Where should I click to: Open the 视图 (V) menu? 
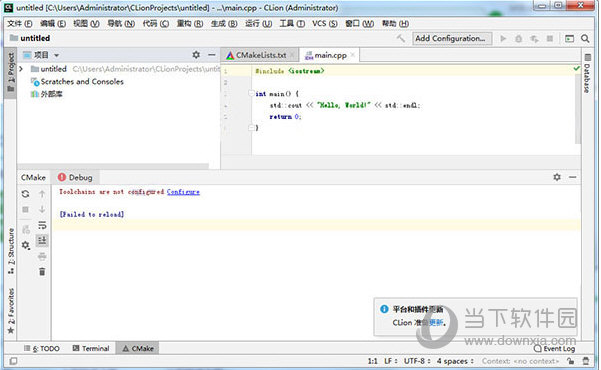[86, 23]
